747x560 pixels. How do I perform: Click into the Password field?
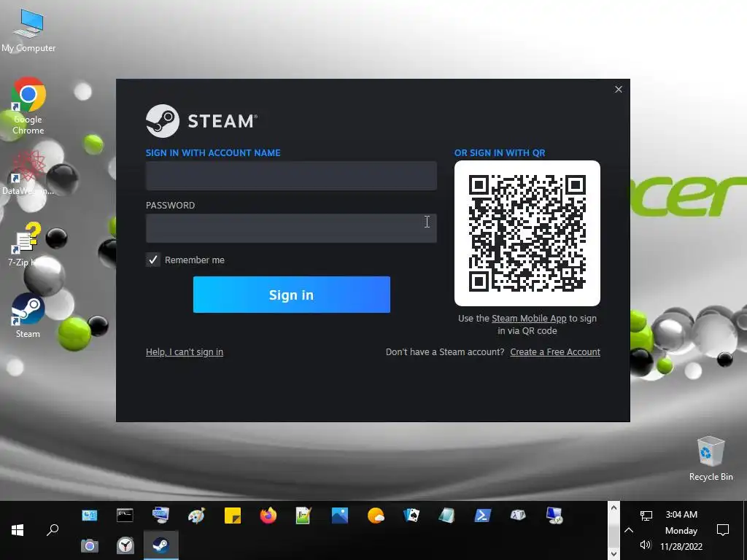point(291,228)
